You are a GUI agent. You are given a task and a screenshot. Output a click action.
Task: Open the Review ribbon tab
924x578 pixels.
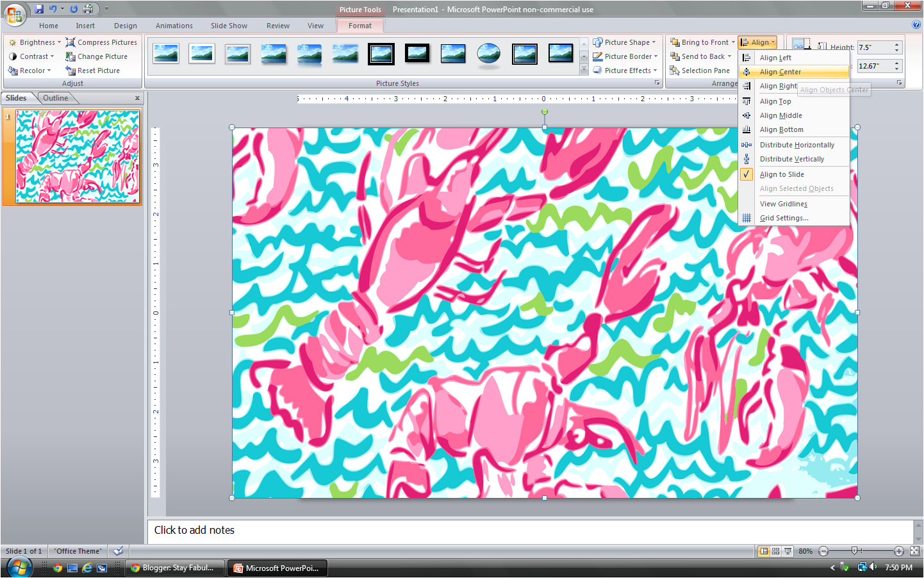[x=278, y=26]
